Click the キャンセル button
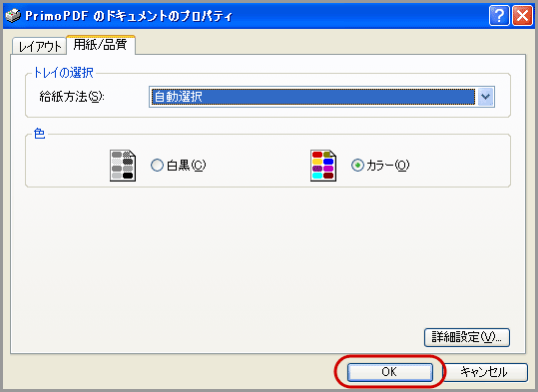 click(484, 372)
